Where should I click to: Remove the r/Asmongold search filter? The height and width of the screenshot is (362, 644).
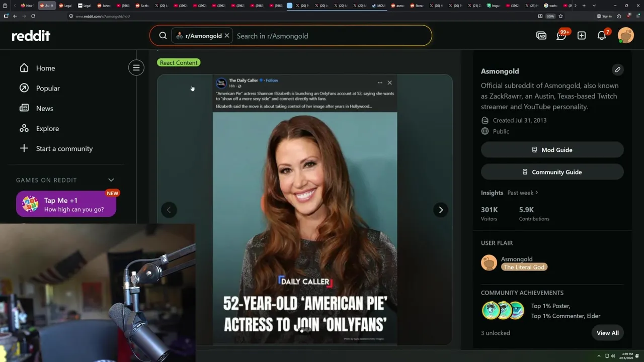pyautogui.click(x=227, y=36)
